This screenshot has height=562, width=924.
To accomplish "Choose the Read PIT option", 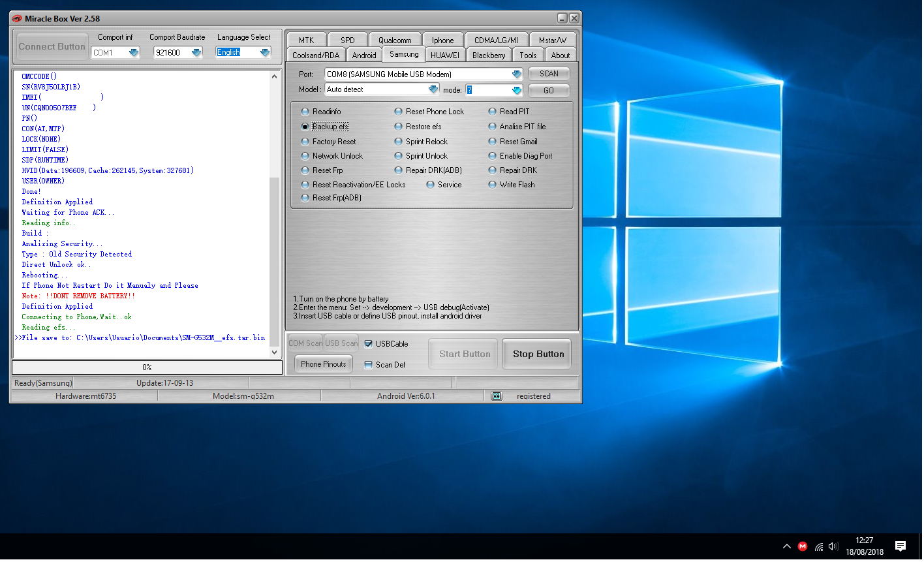I will [x=510, y=112].
